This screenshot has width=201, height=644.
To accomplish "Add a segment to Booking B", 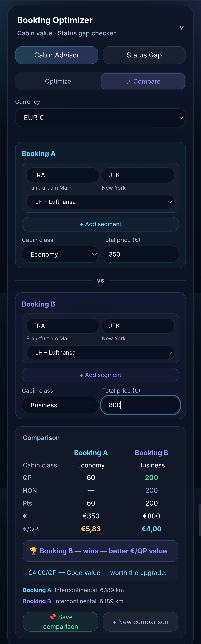I will (x=100, y=375).
